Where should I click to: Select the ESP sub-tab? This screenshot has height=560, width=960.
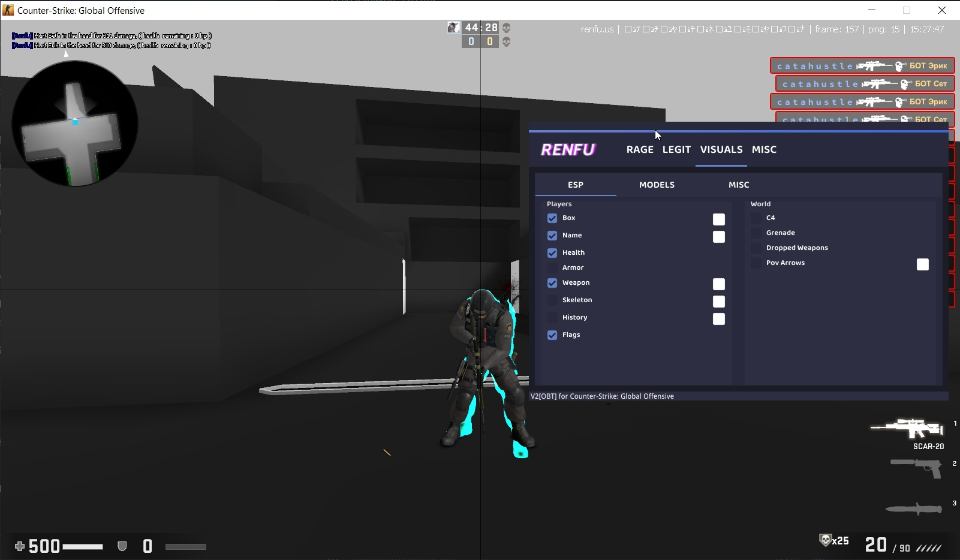pyautogui.click(x=576, y=185)
